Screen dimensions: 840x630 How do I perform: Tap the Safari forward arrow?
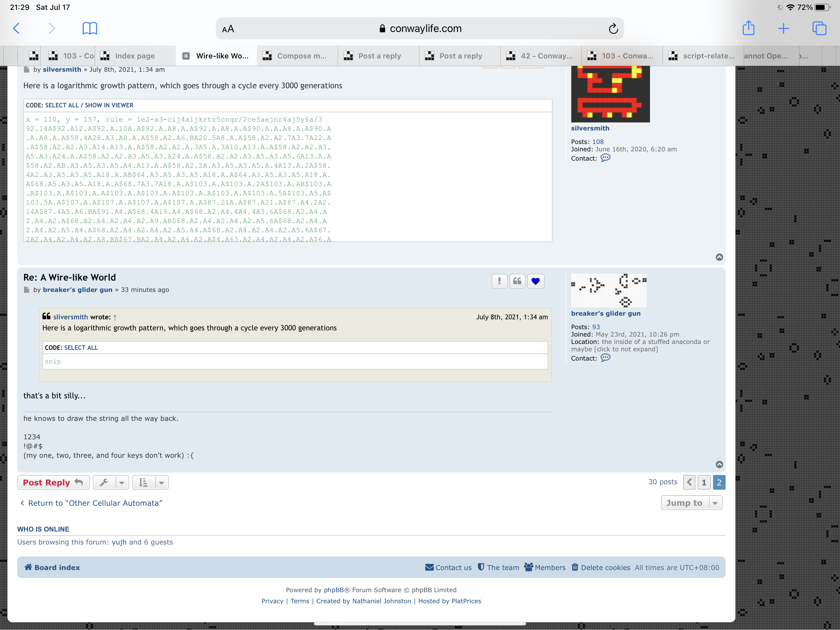coord(52,29)
